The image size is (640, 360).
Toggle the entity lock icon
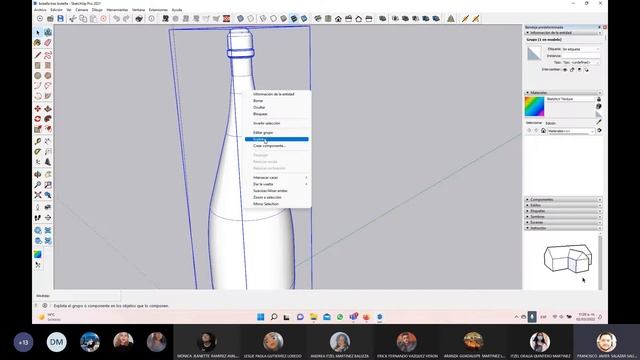572,70
